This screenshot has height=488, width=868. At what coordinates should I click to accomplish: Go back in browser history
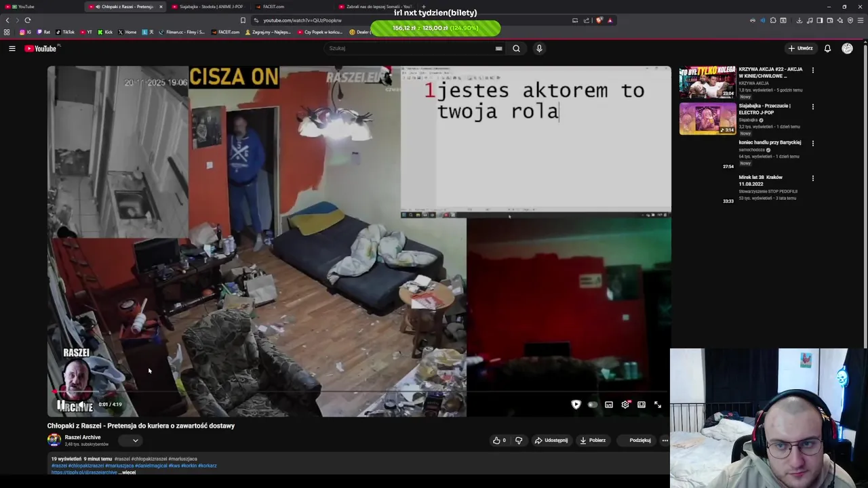point(7,20)
